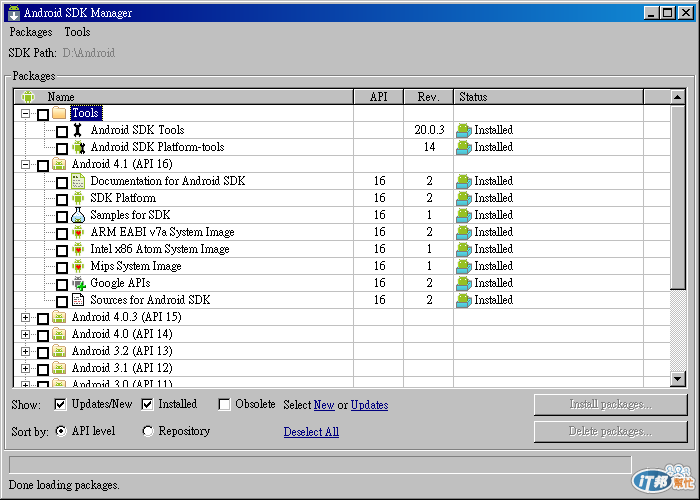Screen dimensions: 700x500
Task: Expand the Android 4.0.3 (API 15) node
Action: pos(25,318)
